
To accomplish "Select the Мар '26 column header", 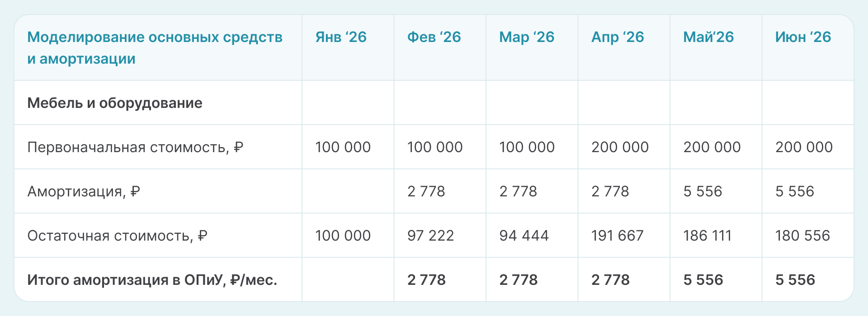I will click(x=527, y=37).
